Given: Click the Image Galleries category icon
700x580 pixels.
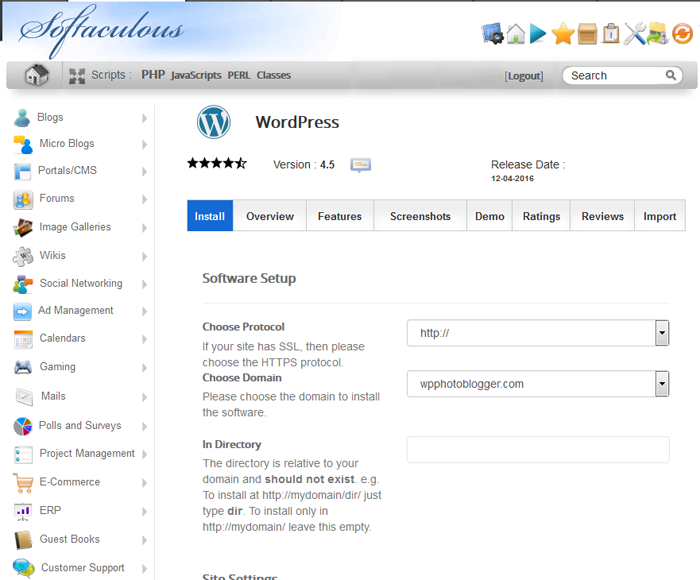Looking at the screenshot, I should [x=23, y=227].
